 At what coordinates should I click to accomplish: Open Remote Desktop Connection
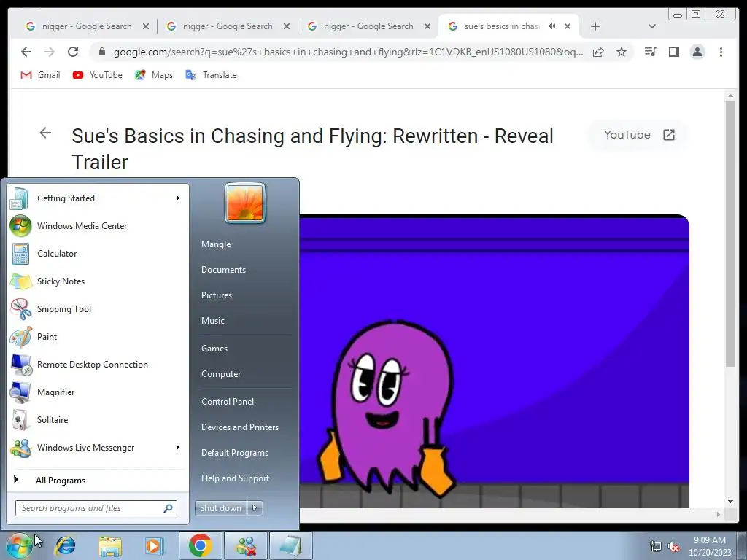point(98,365)
